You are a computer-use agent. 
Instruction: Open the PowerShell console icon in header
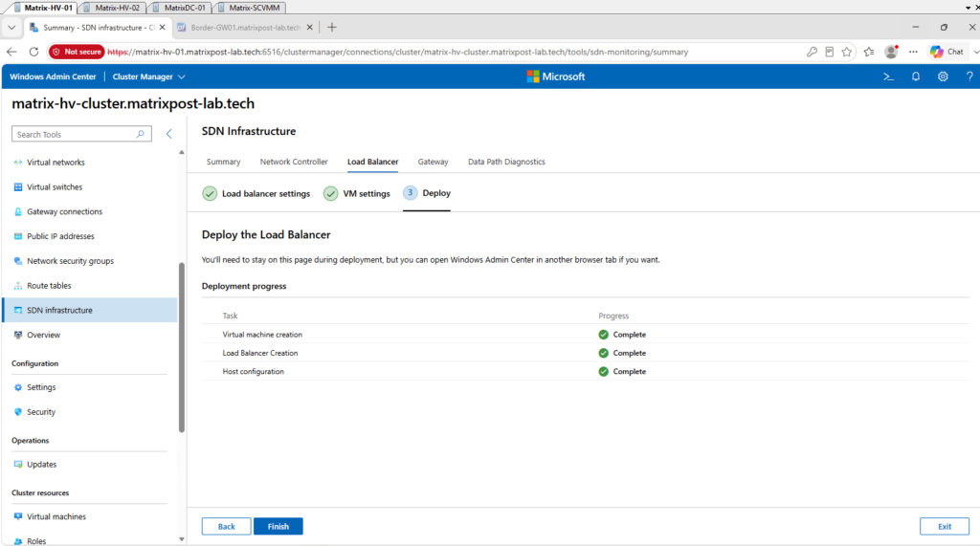(888, 76)
